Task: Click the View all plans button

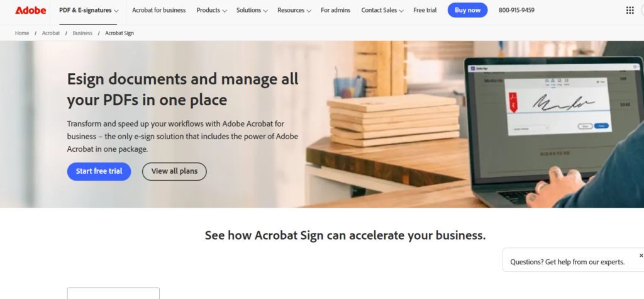Action: pos(174,171)
